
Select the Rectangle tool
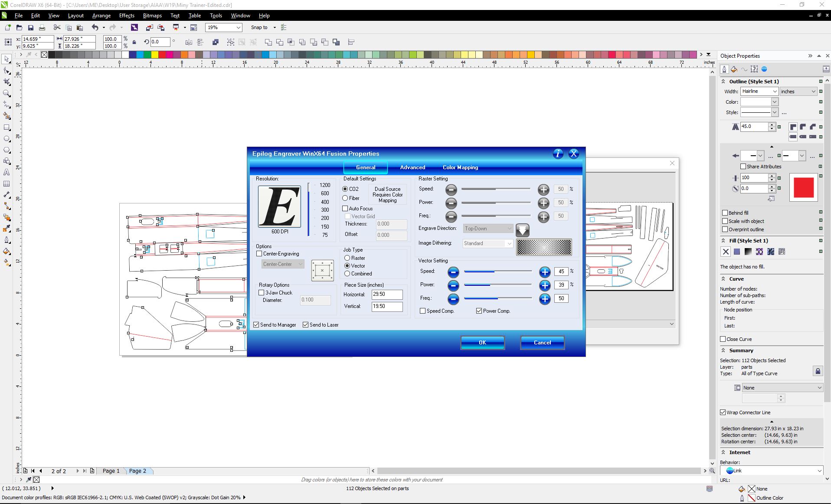(7, 128)
